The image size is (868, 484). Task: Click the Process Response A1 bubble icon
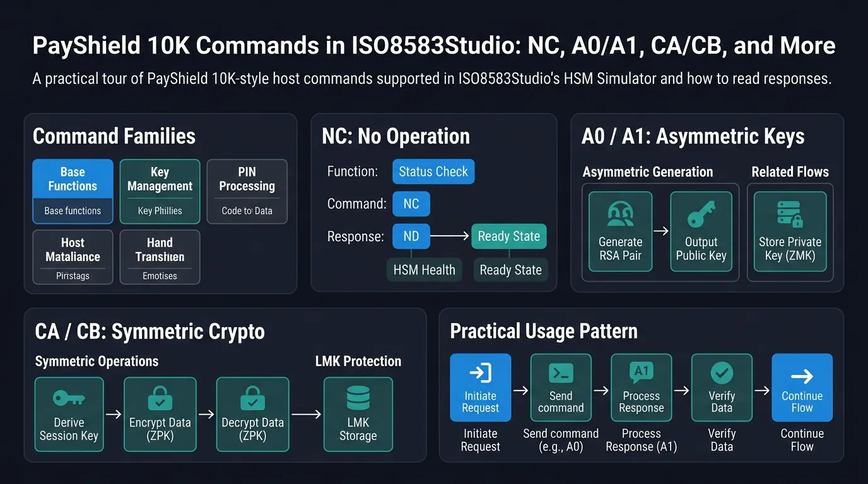point(641,372)
